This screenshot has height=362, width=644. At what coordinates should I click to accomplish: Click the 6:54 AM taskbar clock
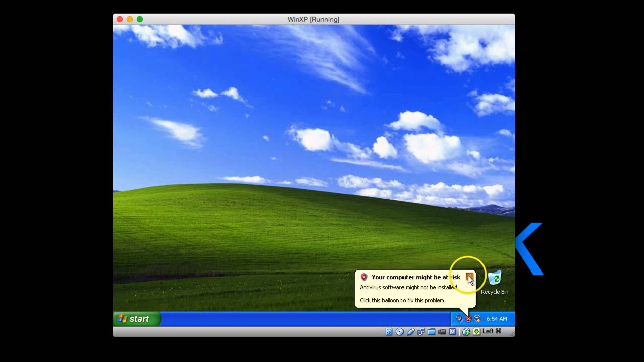click(497, 319)
